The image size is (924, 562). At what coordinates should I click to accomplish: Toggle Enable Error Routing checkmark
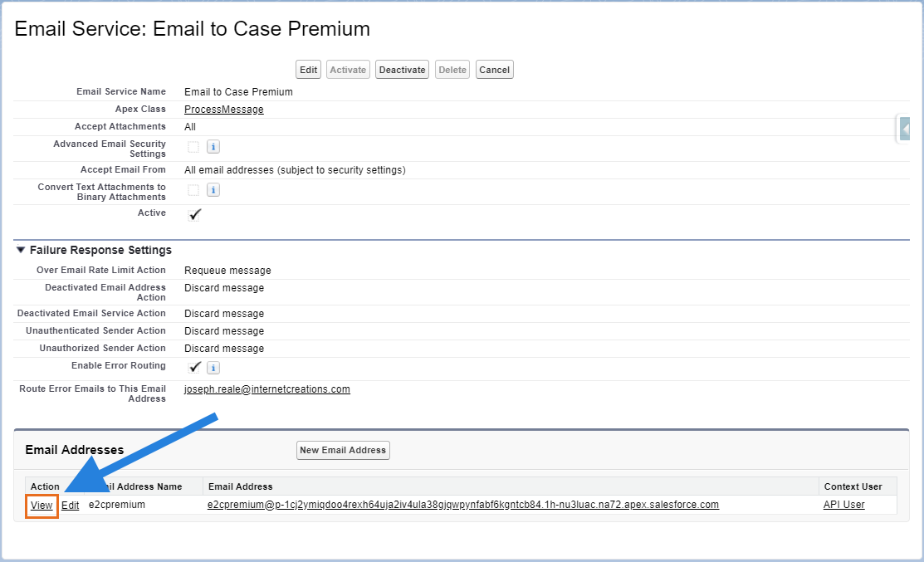[x=194, y=368]
